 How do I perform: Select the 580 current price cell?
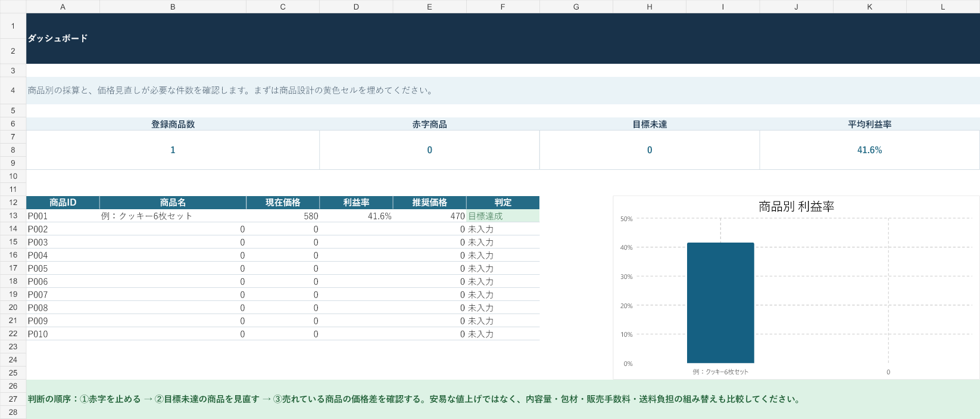coord(283,216)
